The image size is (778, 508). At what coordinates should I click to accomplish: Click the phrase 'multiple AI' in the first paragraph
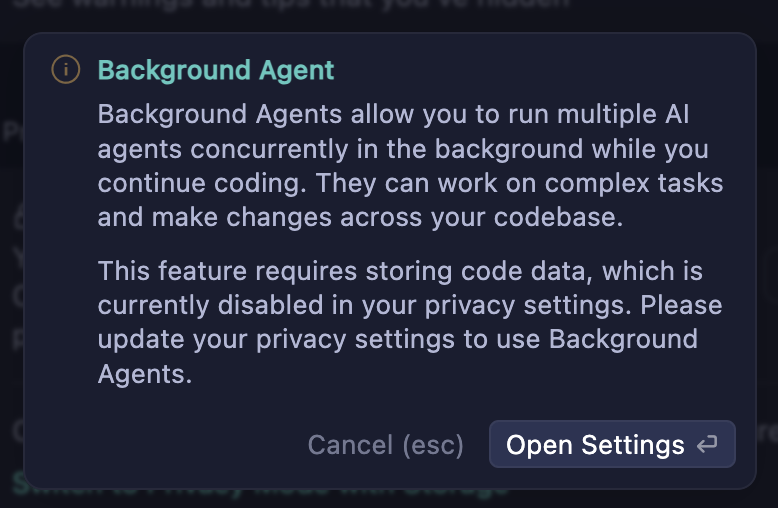[x=623, y=115]
